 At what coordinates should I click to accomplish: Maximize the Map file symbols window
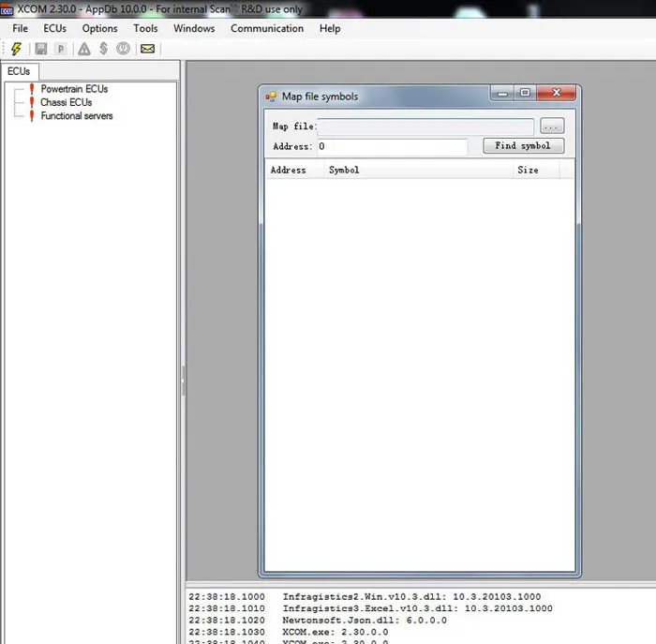pos(526,93)
